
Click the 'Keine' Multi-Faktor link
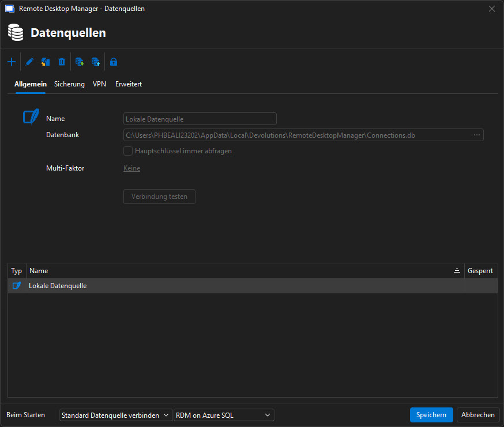click(131, 168)
